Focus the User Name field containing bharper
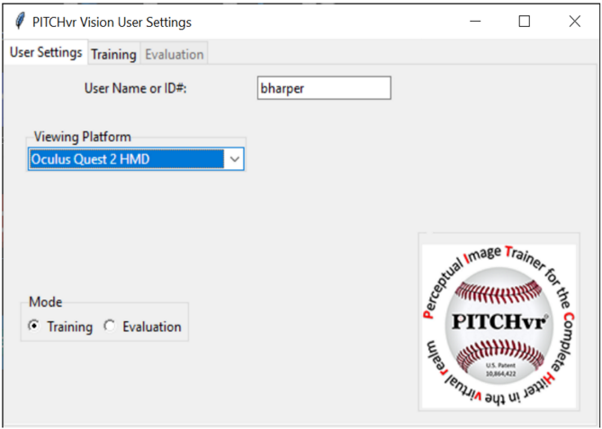 323,88
